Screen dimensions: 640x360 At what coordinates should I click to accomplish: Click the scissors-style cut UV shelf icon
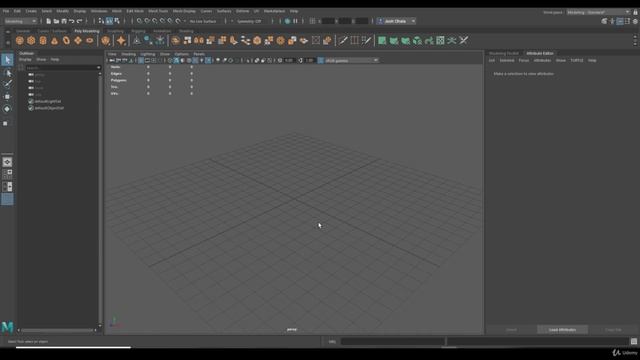464,40
